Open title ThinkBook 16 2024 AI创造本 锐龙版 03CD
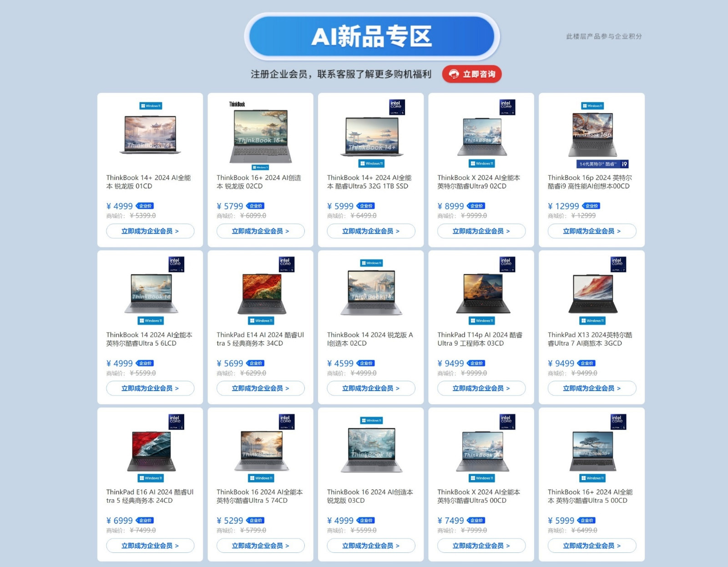Screen dimensions: 728x567 pyautogui.click(x=370, y=497)
